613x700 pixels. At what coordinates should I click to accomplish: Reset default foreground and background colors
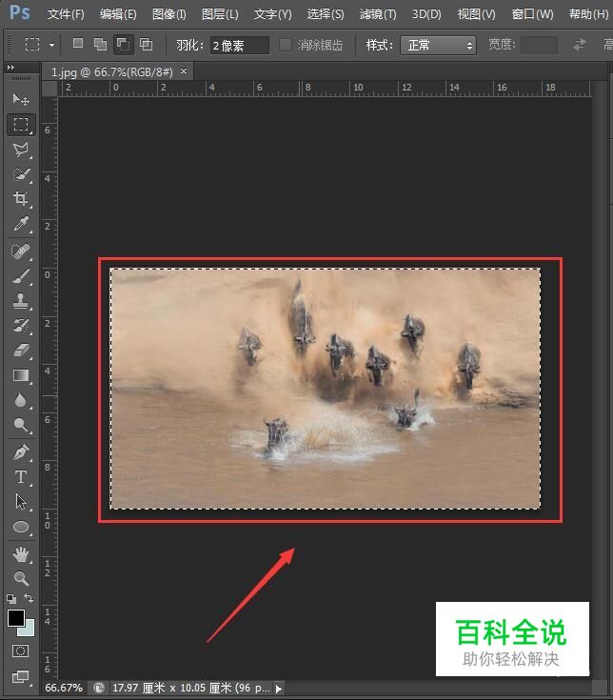click(11, 598)
